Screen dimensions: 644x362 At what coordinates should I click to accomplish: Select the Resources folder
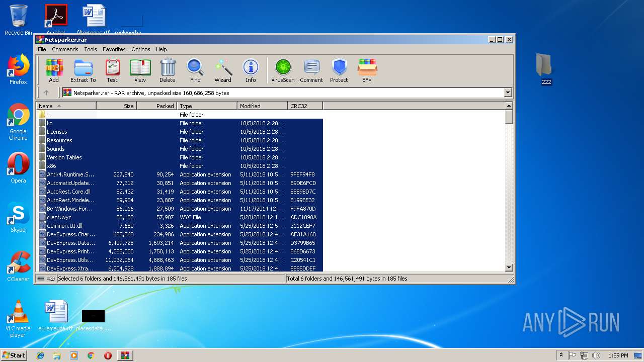click(x=180, y=140)
